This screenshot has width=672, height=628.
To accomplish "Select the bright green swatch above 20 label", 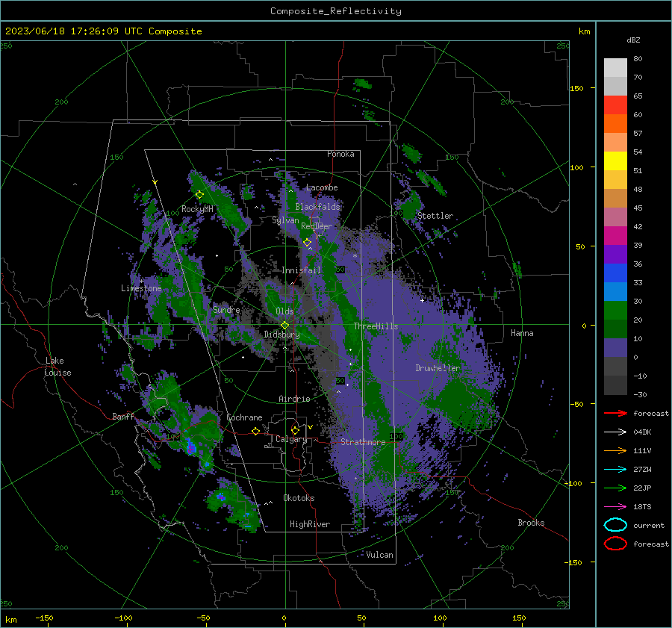I will coord(615,310).
